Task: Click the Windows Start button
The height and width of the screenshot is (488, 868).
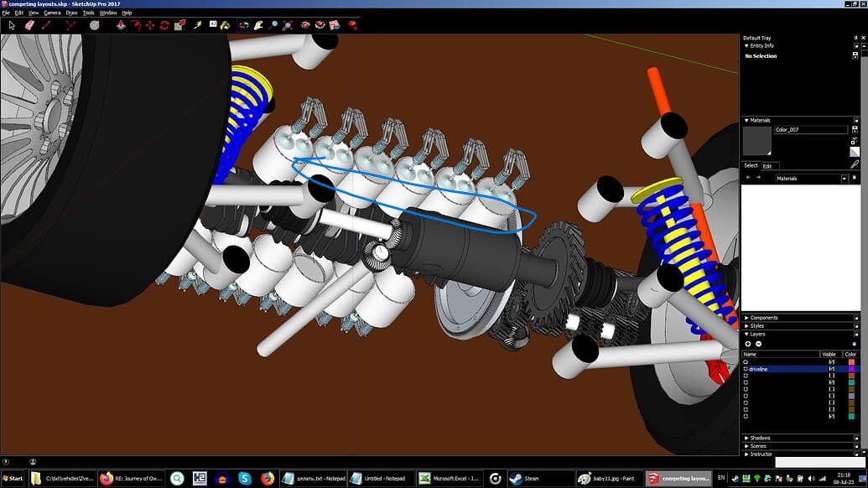Action: pyautogui.click(x=13, y=479)
